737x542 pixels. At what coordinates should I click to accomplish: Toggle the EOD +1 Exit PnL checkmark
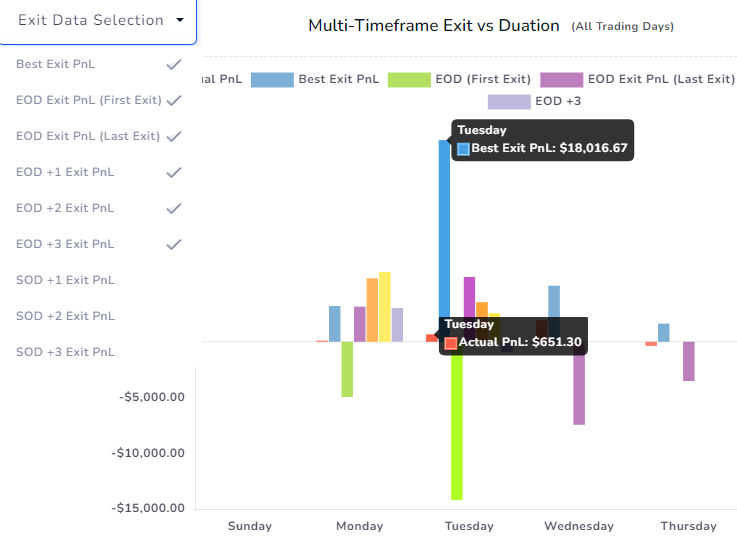174,173
